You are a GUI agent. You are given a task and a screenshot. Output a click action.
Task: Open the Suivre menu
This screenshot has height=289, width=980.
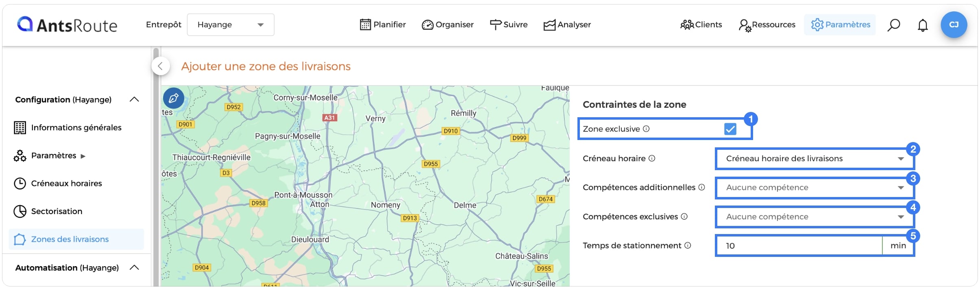pyautogui.click(x=508, y=25)
